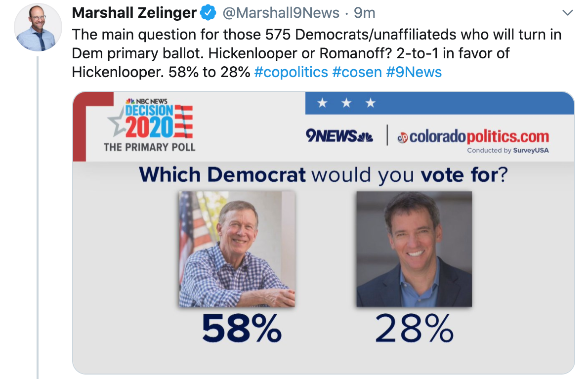This screenshot has width=588, height=379.
Task: Click the coloradopolitics.com logo
Action: click(x=473, y=136)
